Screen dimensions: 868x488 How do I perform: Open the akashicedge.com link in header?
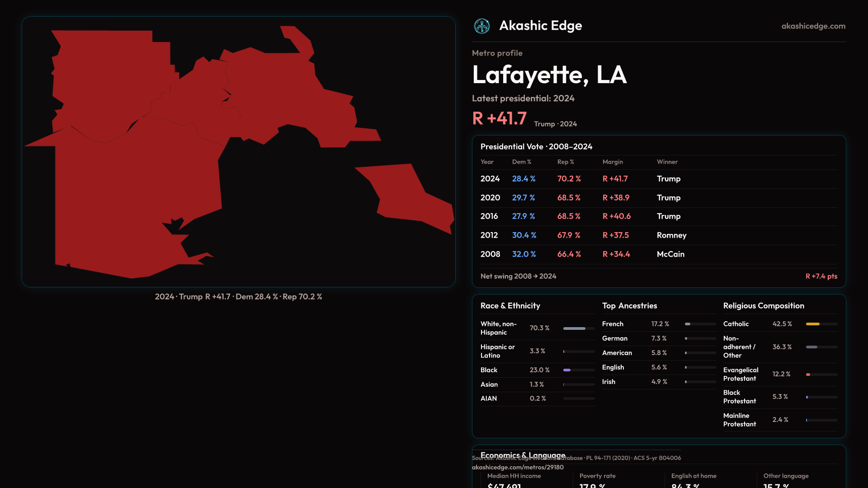[813, 26]
